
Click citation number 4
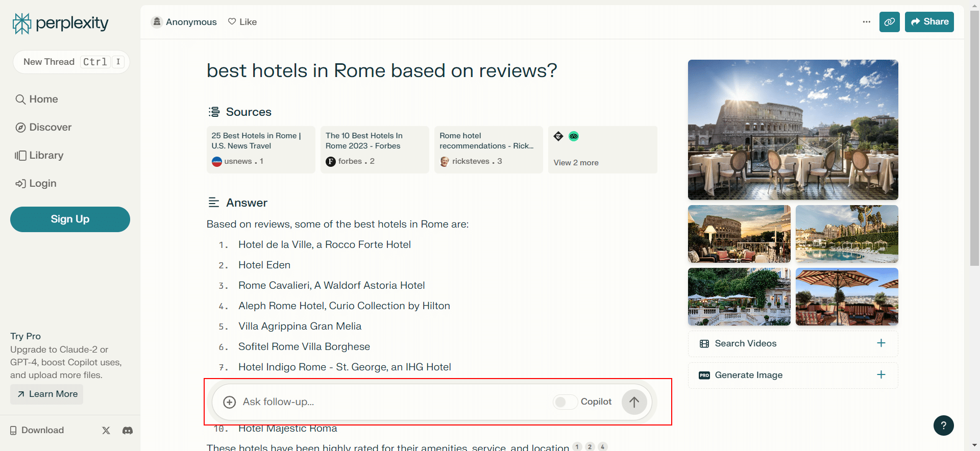pyautogui.click(x=603, y=446)
